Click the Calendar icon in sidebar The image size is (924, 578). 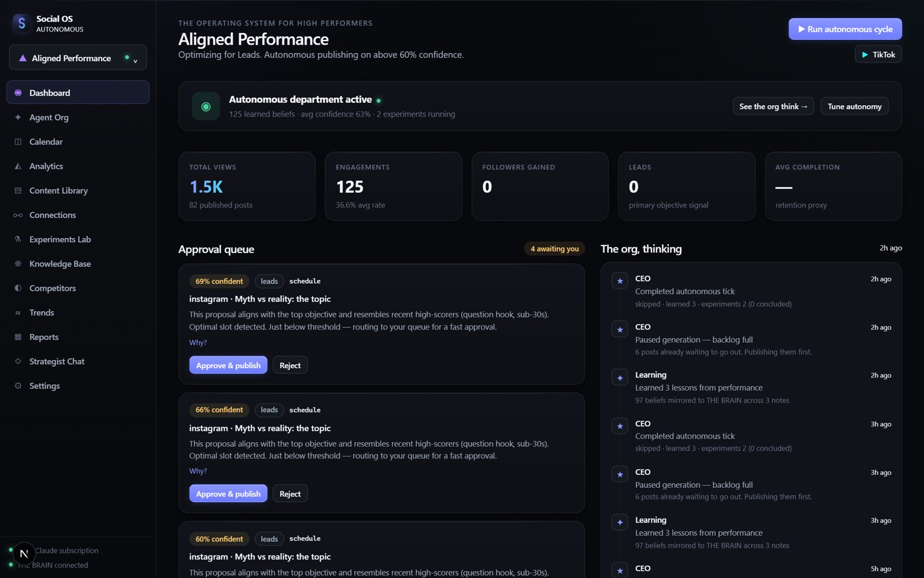pyautogui.click(x=18, y=142)
